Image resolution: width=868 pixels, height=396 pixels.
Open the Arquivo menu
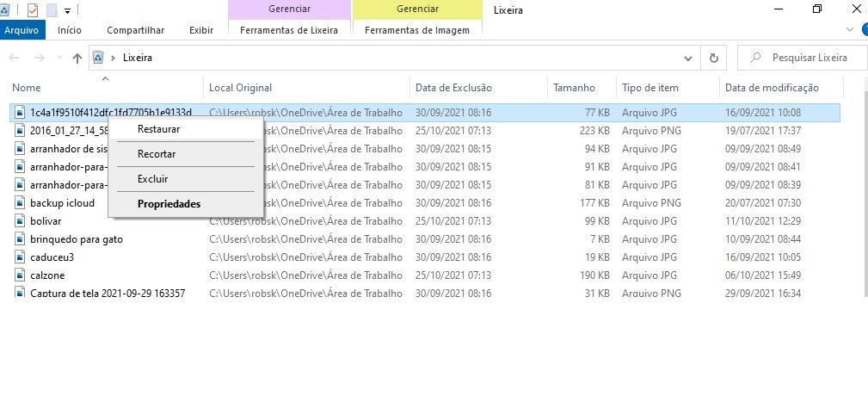[x=22, y=30]
